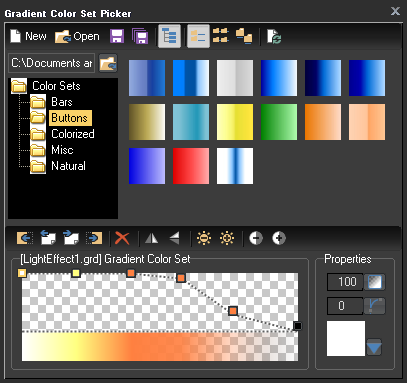Toggle the list thumbnails view button
Screen dimensions: 407x383
[x=198, y=36]
